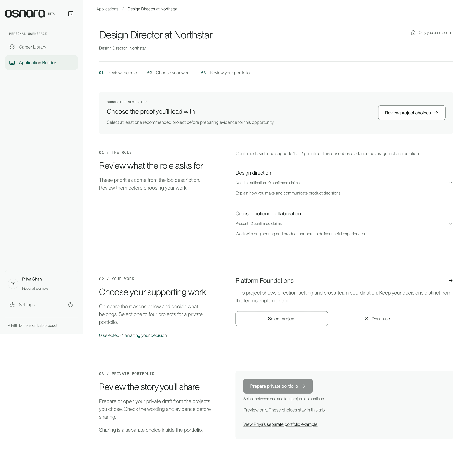469x476 pixels.
Task: Toggle dark mode with the moon icon
Action: click(x=71, y=304)
